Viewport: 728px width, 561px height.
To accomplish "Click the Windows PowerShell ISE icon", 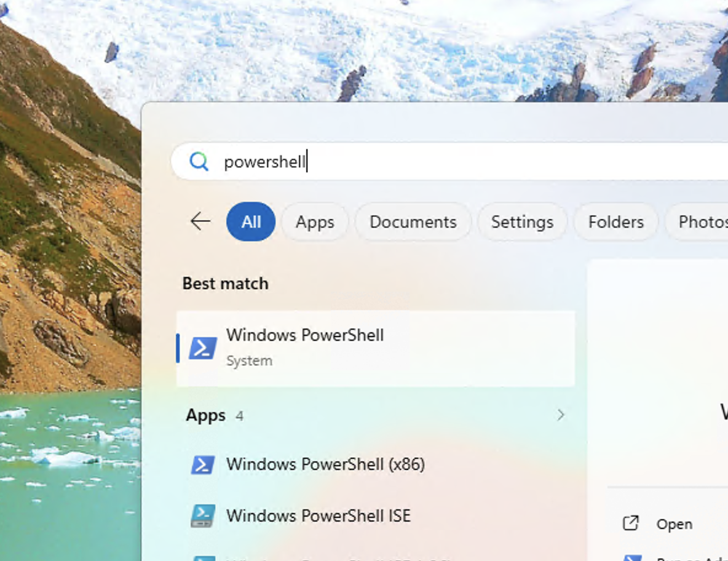I will coord(203,516).
